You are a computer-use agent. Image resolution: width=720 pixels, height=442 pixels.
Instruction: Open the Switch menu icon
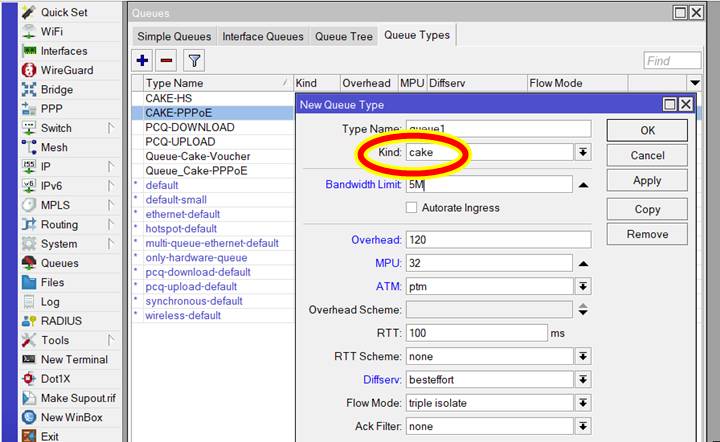[29, 128]
